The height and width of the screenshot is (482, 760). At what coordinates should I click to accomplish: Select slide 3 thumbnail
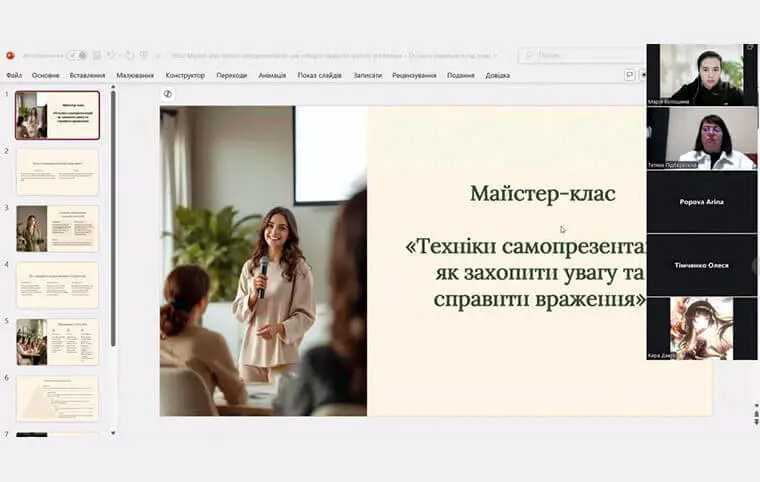click(57, 228)
